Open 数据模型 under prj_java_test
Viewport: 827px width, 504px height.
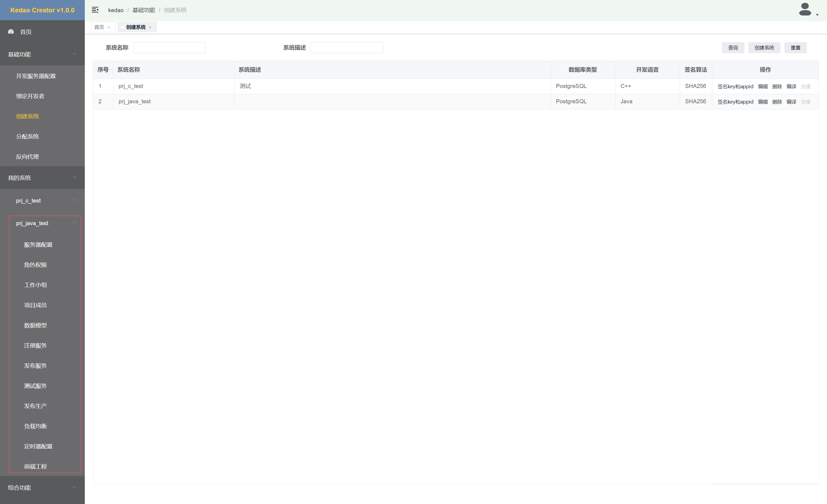coord(36,325)
